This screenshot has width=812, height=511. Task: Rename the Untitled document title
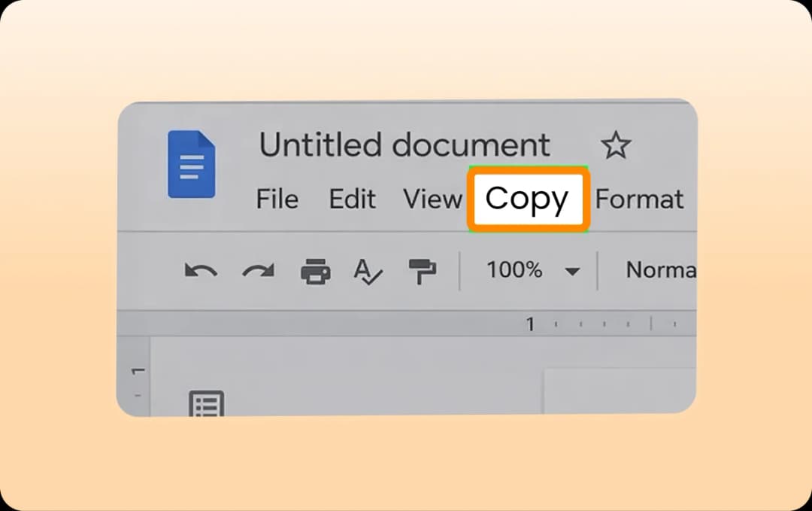click(404, 144)
